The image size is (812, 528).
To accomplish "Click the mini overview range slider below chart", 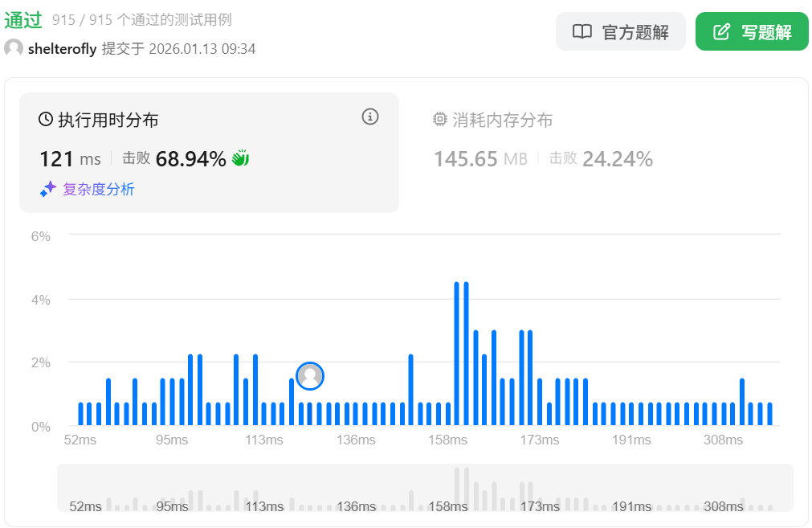I will [x=425, y=488].
